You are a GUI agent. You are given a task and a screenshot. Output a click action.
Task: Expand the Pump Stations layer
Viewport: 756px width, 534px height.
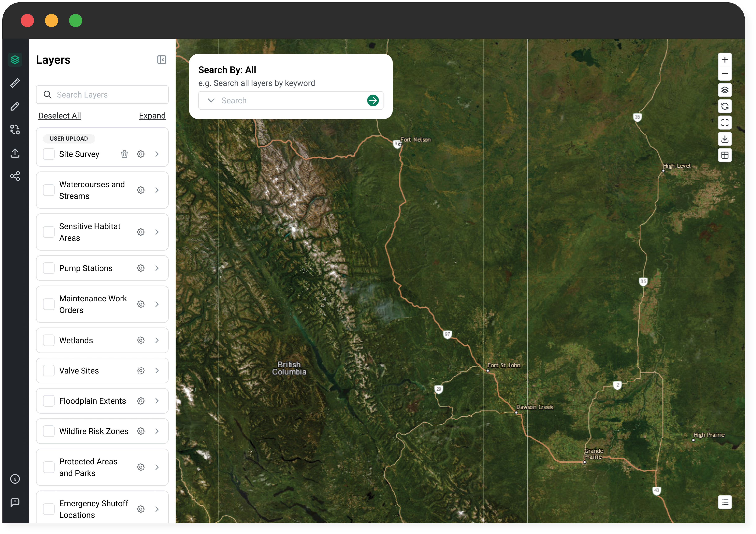tap(157, 268)
